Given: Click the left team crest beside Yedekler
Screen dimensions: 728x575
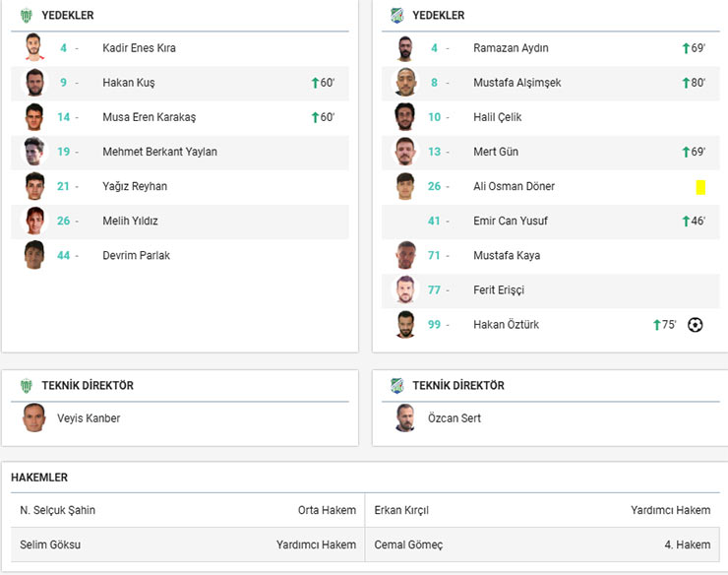Looking at the screenshot, I should [x=27, y=15].
